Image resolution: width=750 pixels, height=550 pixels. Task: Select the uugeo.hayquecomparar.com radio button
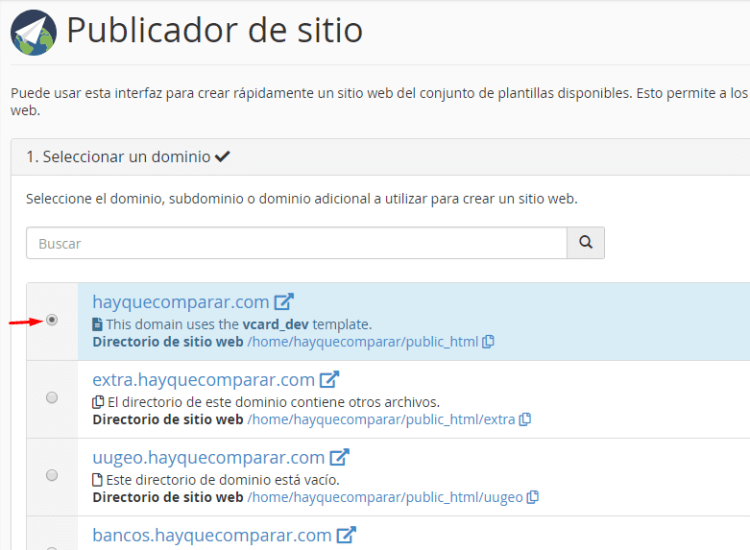click(x=52, y=475)
